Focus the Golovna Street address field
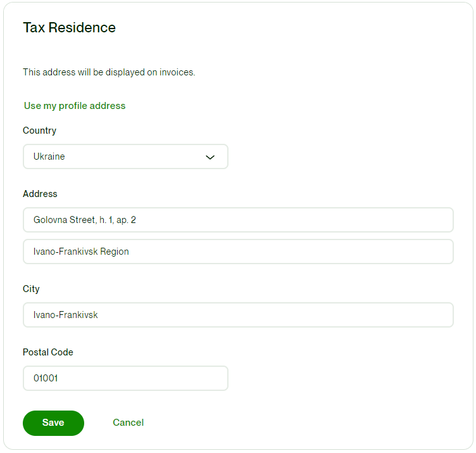The width and height of the screenshot is (476, 453). [238, 220]
